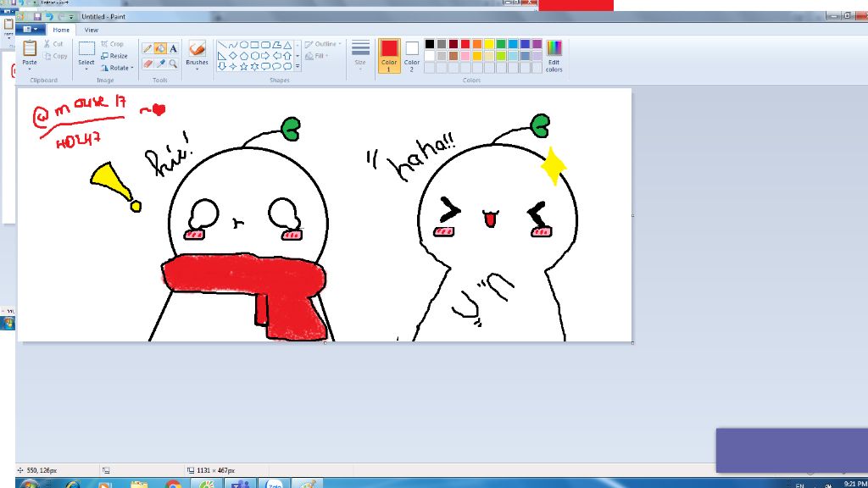Pick the yellow color swatch
The image size is (868, 488).
tap(489, 44)
